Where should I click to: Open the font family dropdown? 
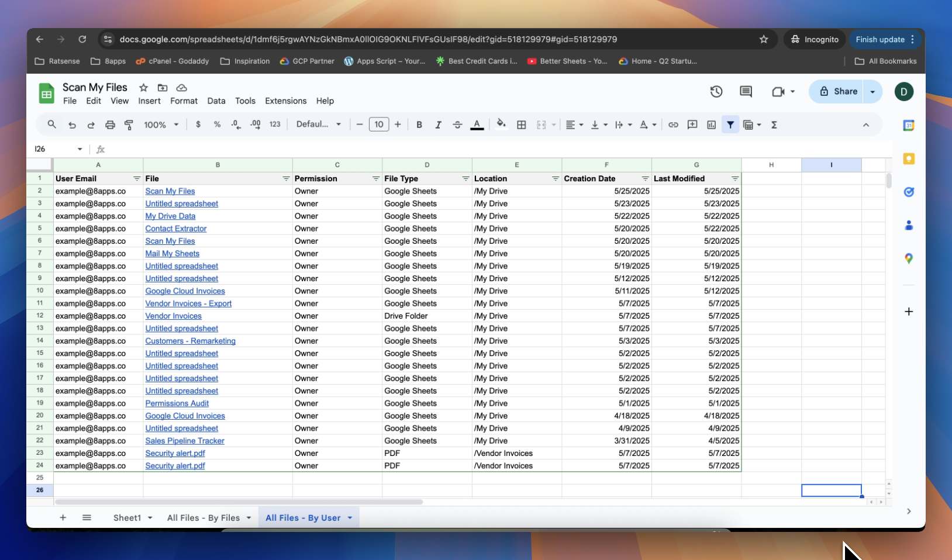click(x=319, y=125)
